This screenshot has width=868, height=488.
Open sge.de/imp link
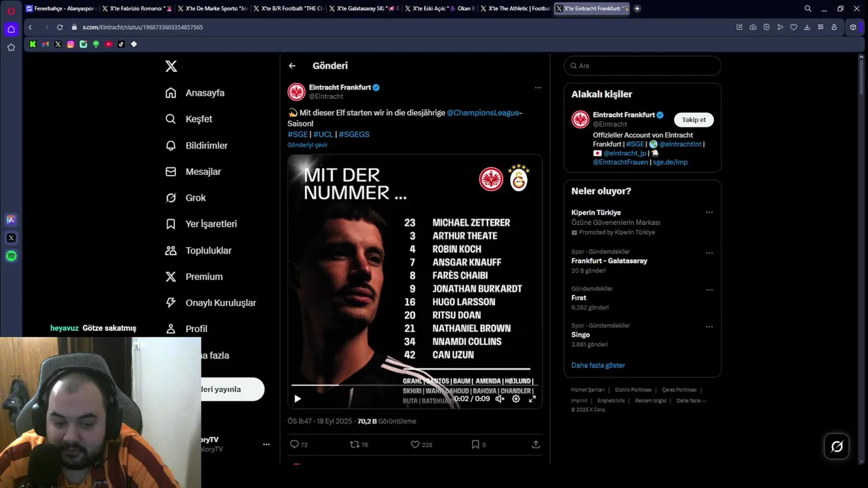click(670, 162)
